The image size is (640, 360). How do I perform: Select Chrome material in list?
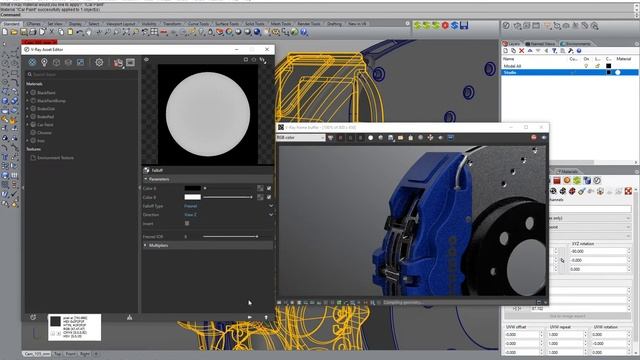[44, 133]
